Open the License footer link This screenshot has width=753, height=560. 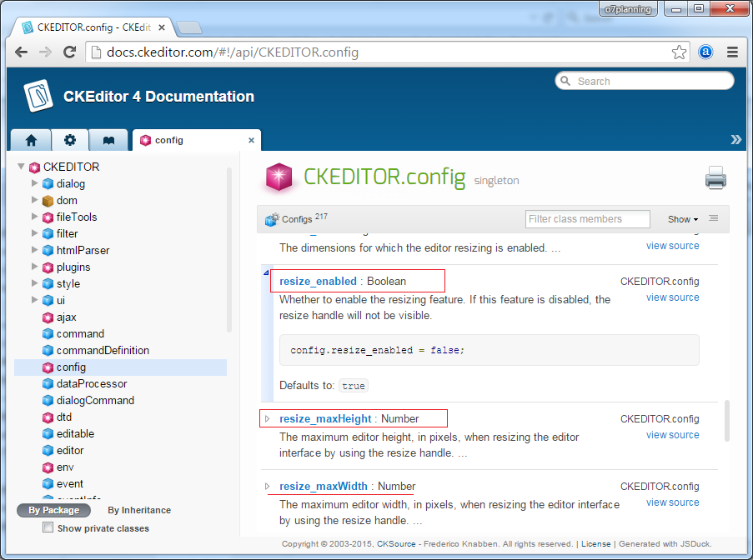(x=596, y=543)
